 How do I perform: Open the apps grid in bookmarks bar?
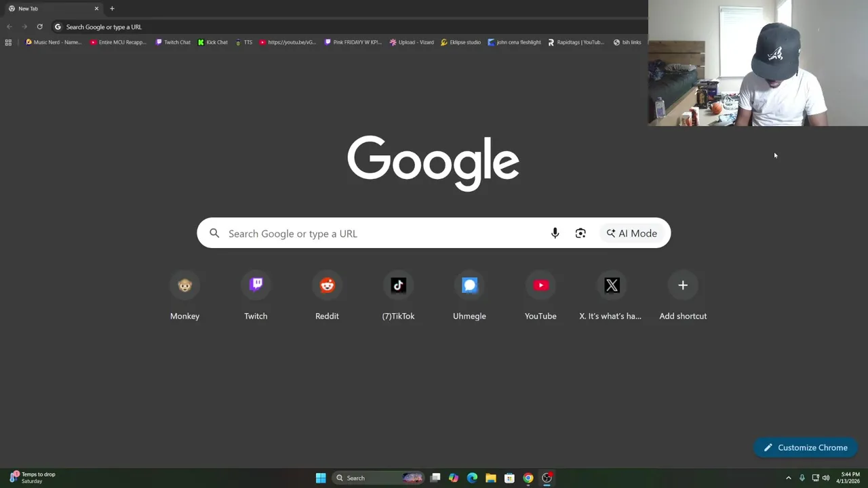(8, 42)
